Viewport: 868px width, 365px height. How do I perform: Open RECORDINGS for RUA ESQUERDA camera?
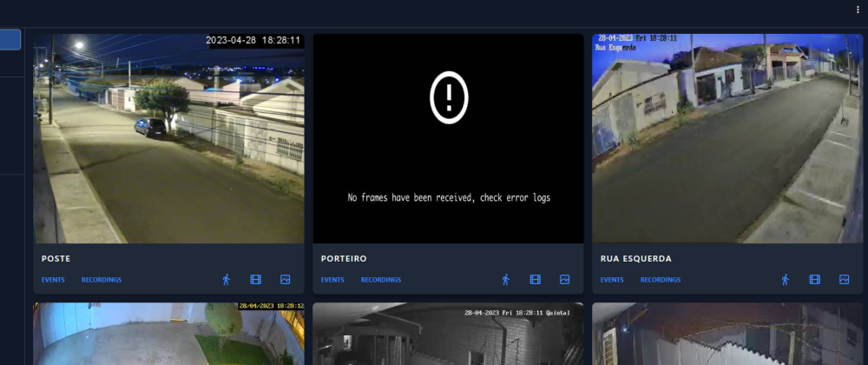click(x=661, y=280)
